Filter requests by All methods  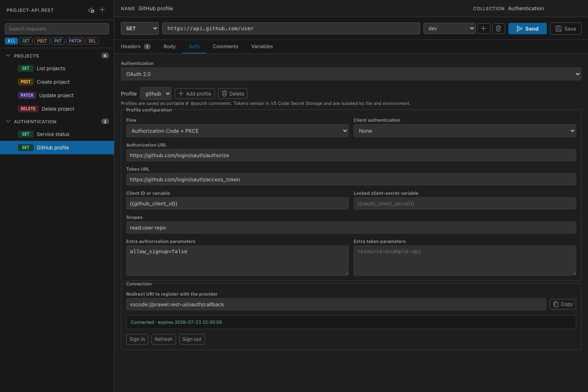tap(11, 41)
